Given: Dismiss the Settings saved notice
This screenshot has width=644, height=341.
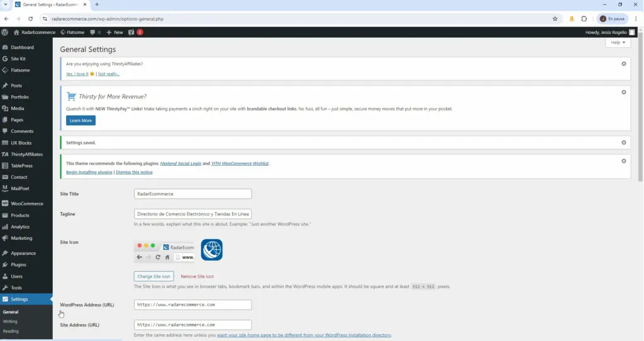Looking at the screenshot, I should pos(623,143).
